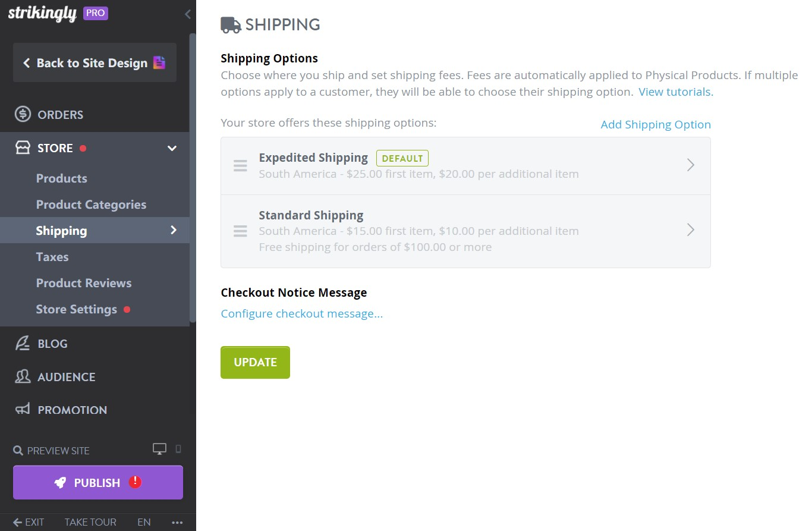Viewport: 812px width, 531px height.
Task: Click the shipping truck header icon
Action: (230, 24)
